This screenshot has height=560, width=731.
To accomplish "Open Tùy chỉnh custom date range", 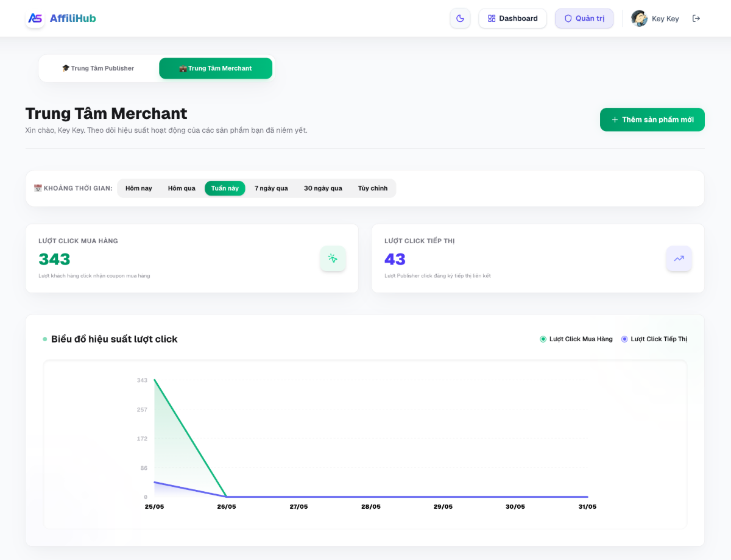I will click(373, 188).
